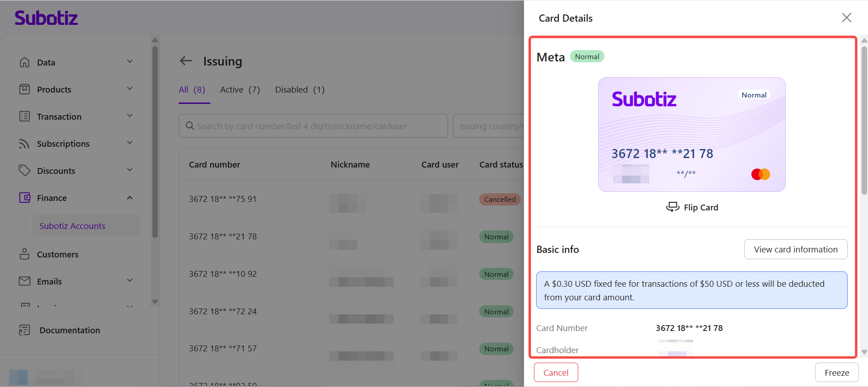Screen dimensions: 868x387
Task: Click the Data home icon in sidebar
Action: pos(24,62)
